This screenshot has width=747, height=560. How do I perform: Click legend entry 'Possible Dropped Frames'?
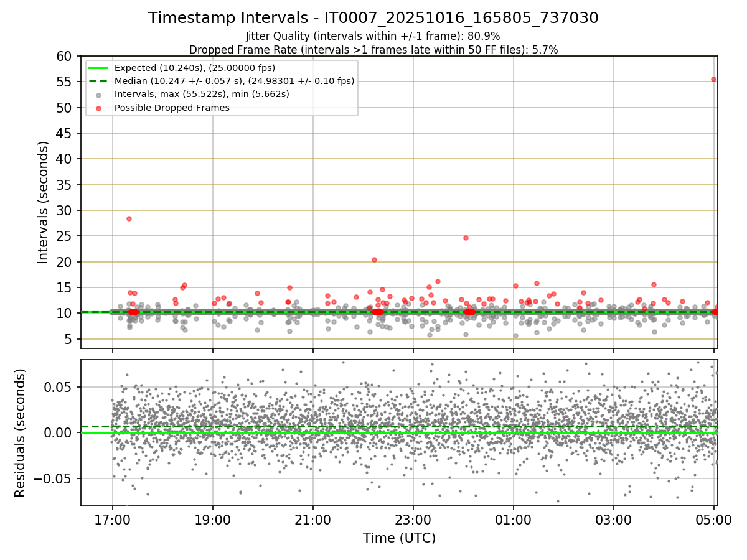(172, 108)
